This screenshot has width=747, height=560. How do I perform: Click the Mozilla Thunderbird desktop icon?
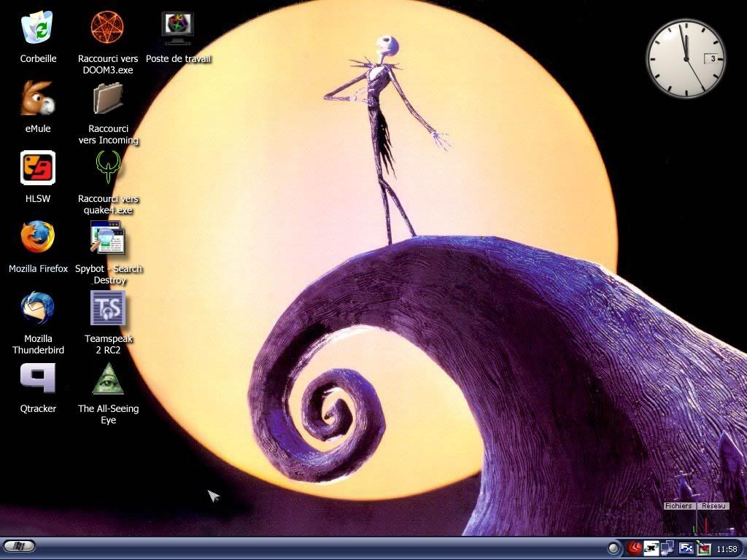pos(38,308)
